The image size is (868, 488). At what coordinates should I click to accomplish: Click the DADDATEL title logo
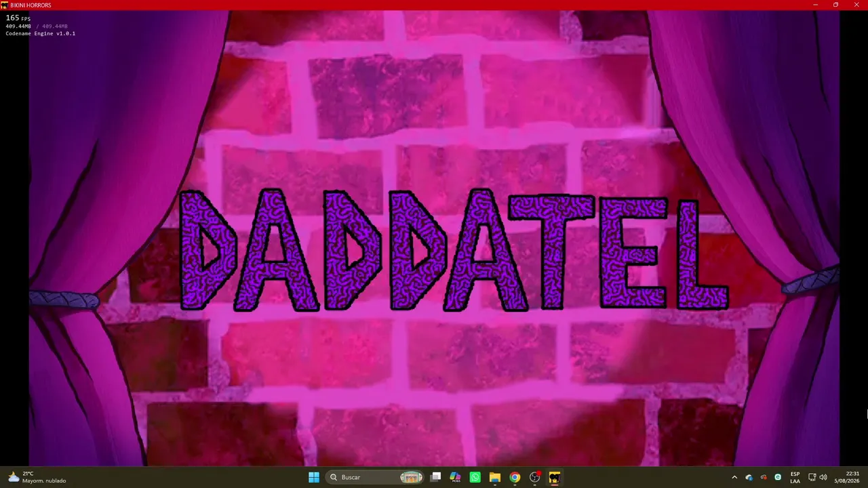tap(454, 250)
